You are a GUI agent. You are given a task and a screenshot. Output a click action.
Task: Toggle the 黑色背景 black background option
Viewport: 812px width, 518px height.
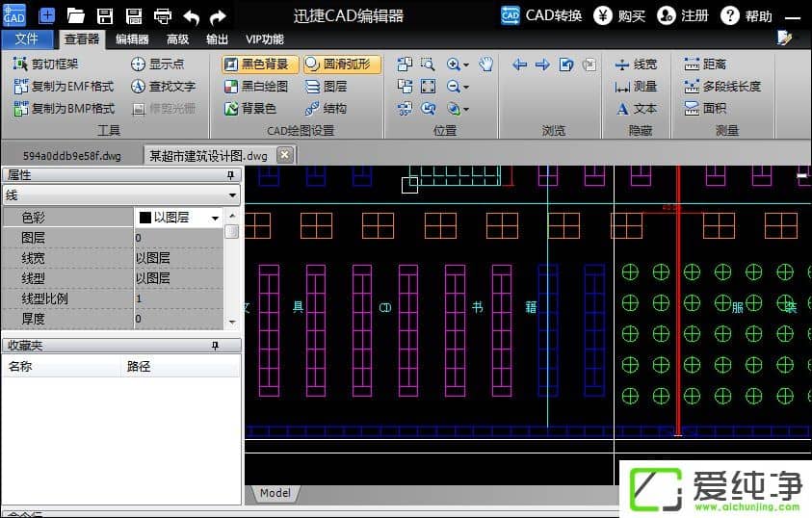point(260,65)
